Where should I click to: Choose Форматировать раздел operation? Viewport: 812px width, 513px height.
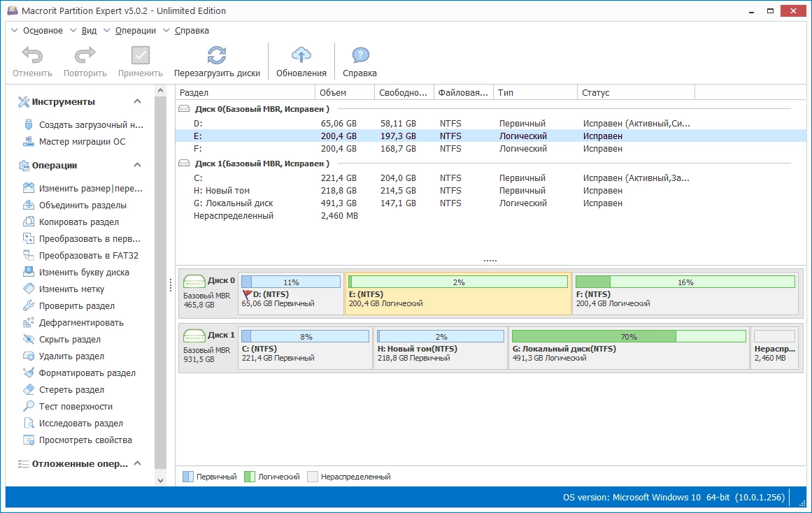80,373
